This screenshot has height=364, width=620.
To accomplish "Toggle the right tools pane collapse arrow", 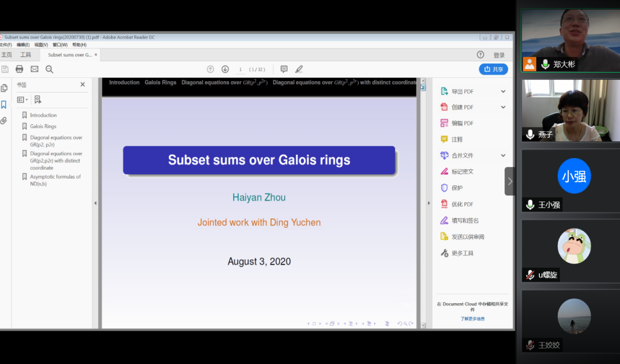I will (429, 203).
